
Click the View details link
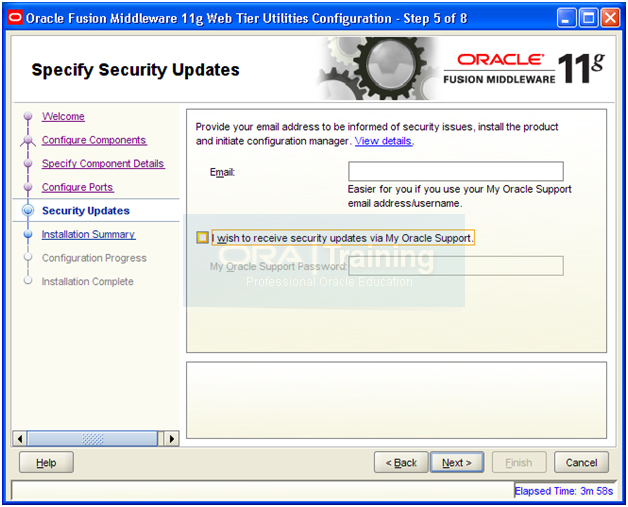(383, 141)
